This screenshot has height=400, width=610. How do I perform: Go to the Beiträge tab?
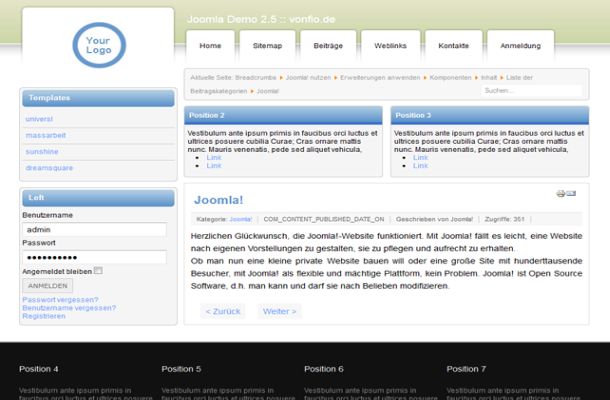point(328,46)
